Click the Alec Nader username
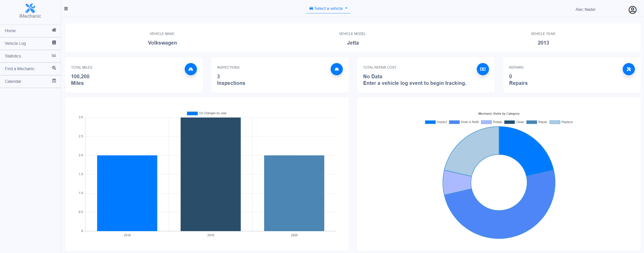This screenshot has width=644, height=253. pos(586,10)
